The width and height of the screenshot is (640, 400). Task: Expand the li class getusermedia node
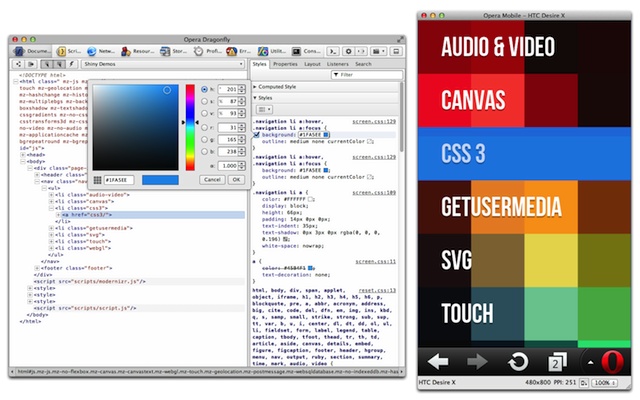pos(51,228)
